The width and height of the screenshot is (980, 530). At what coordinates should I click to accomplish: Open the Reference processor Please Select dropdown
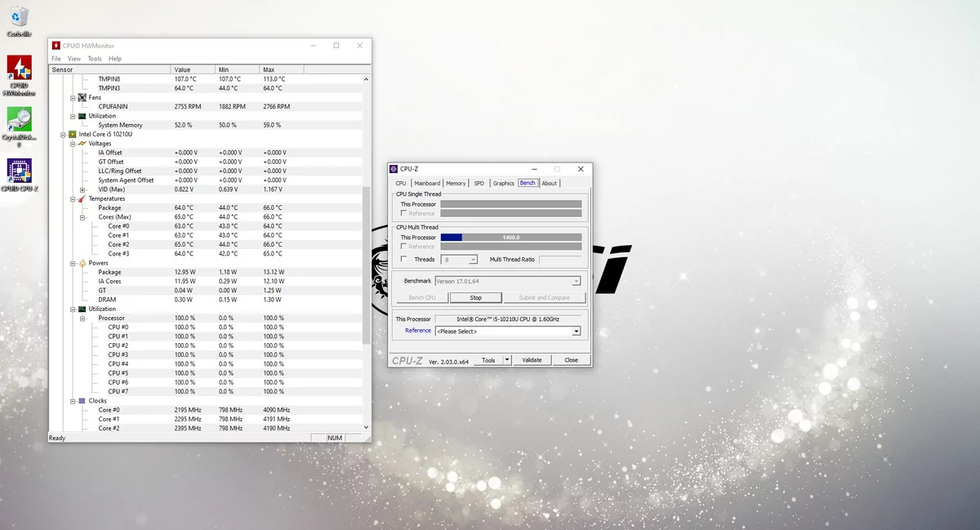pos(577,331)
